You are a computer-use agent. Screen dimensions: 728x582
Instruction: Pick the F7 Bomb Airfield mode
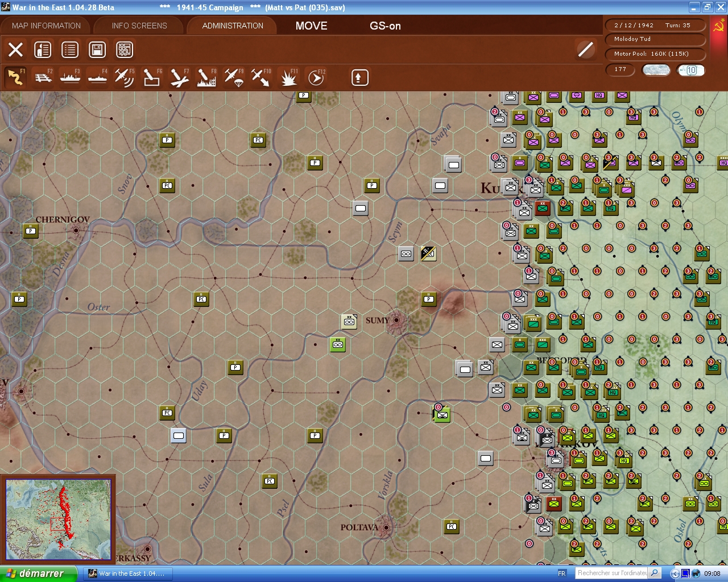179,77
